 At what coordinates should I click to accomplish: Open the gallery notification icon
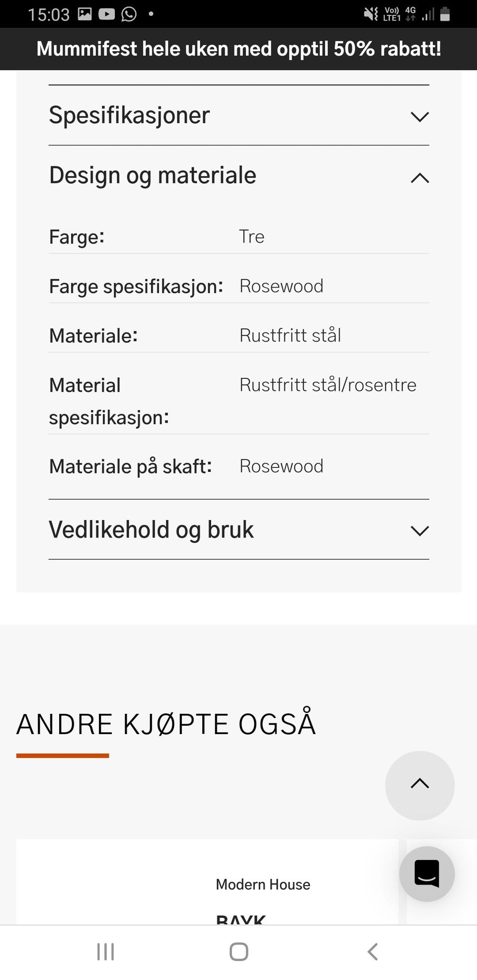pos(85,13)
